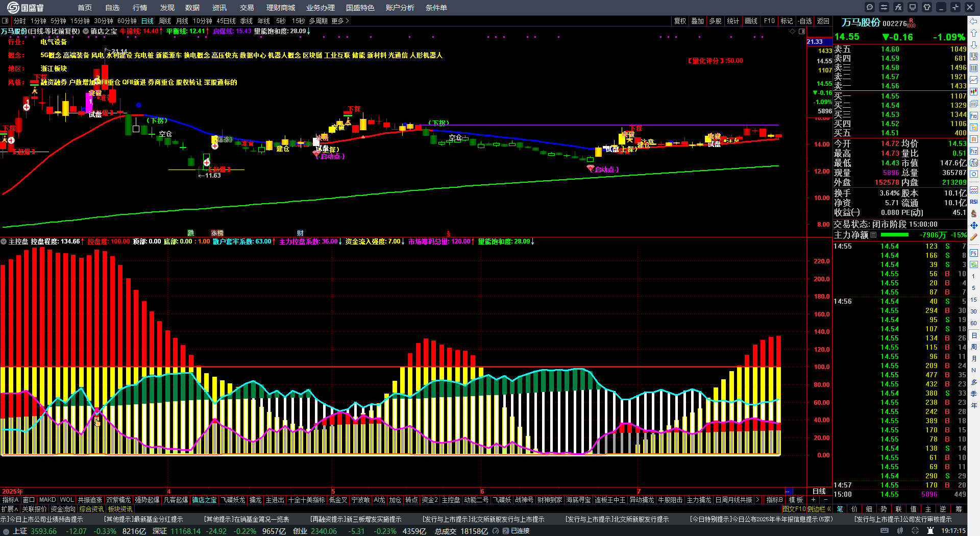Expand the 更多 periods dropdown
Image resolution: width=980 pixels, height=536 pixels.
tap(340, 21)
